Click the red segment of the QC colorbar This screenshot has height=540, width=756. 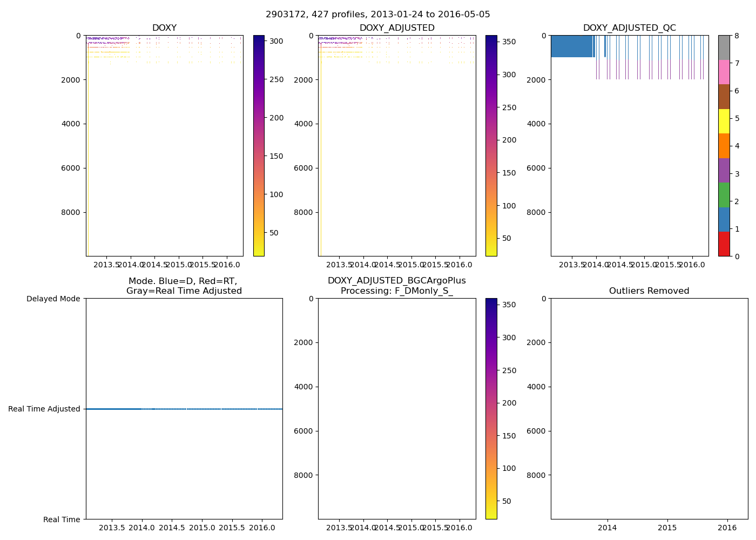pos(724,244)
